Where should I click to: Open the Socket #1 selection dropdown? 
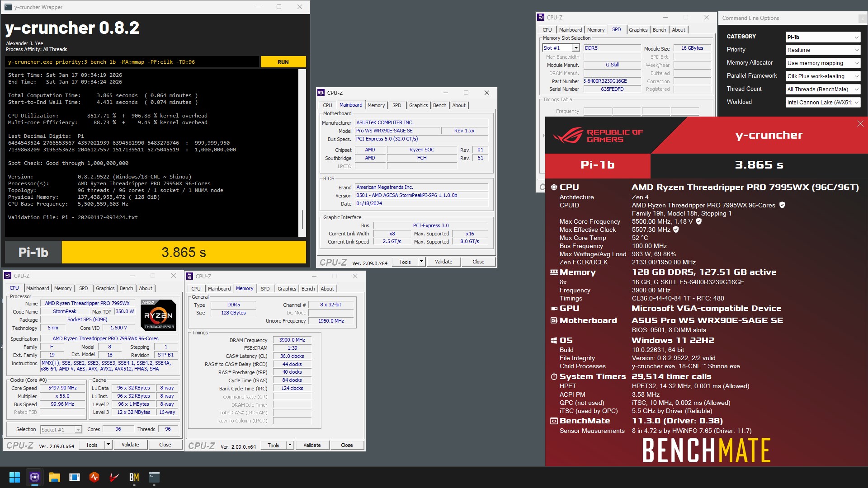61,429
